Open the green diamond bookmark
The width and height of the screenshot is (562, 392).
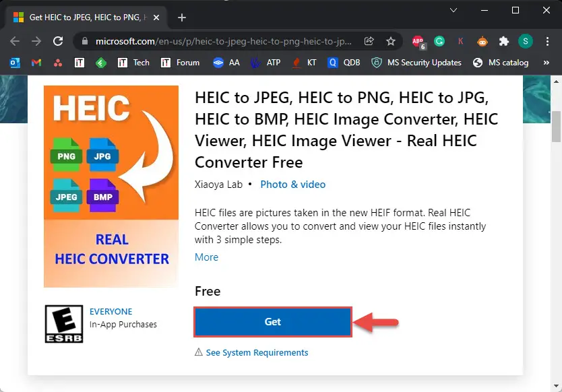click(101, 63)
